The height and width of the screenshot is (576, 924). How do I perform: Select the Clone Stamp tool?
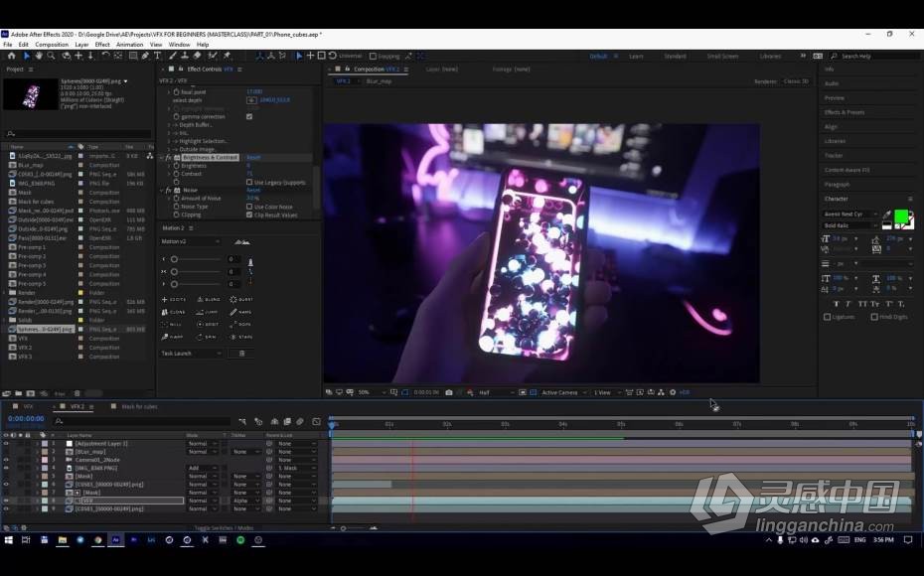point(185,56)
